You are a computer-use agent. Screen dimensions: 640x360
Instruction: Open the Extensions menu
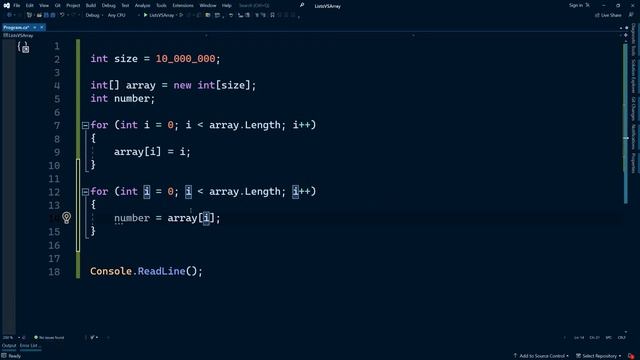tap(183, 6)
